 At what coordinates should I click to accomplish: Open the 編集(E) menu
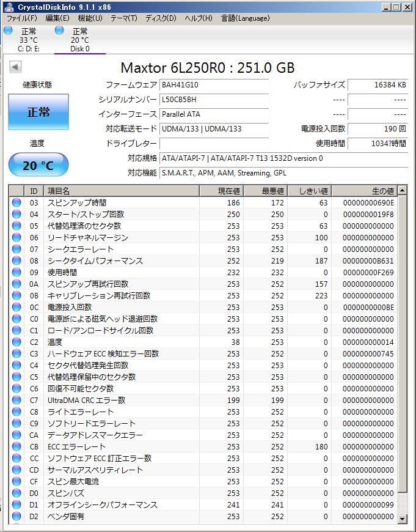pos(57,18)
